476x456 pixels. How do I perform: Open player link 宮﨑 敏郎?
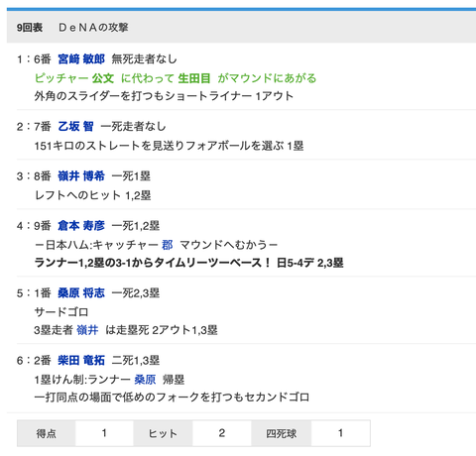(x=81, y=59)
